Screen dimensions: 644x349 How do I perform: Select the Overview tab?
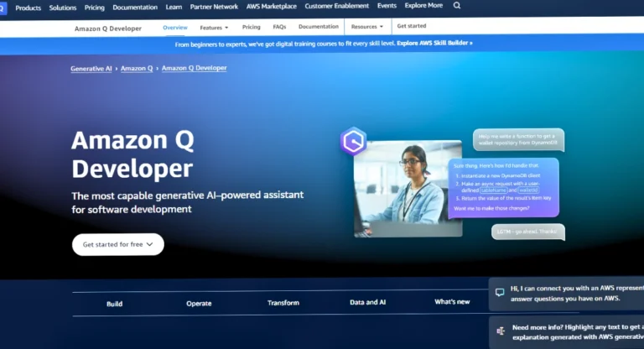coord(175,28)
